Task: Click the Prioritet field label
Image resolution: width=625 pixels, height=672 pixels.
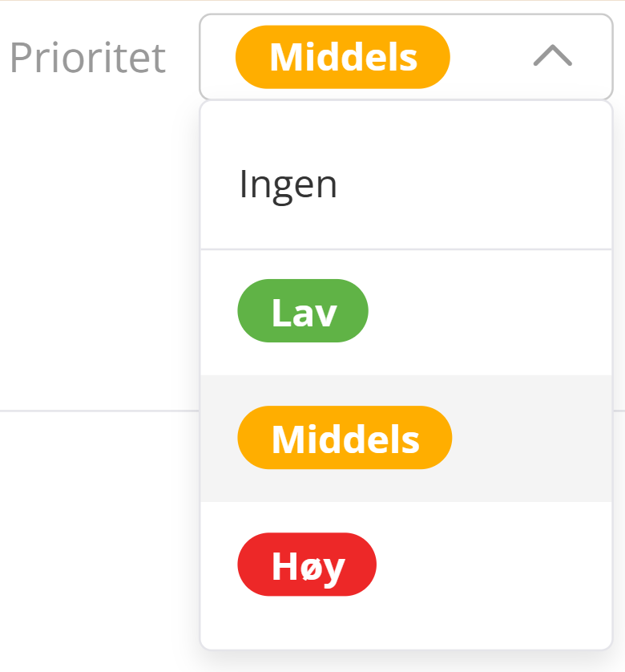Action: 87,58
